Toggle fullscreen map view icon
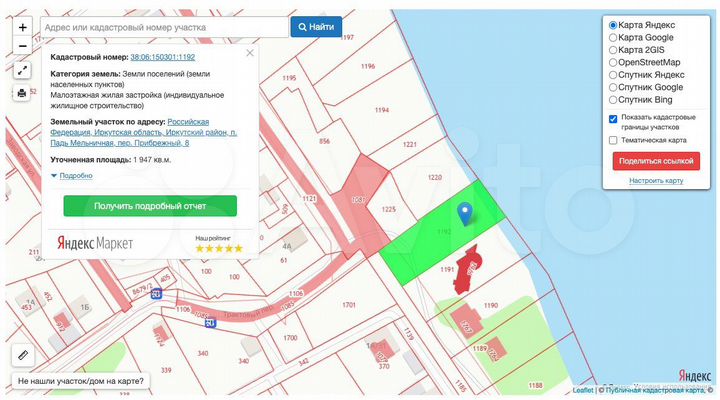Image resolution: width=720 pixels, height=400 pixels. [22, 70]
